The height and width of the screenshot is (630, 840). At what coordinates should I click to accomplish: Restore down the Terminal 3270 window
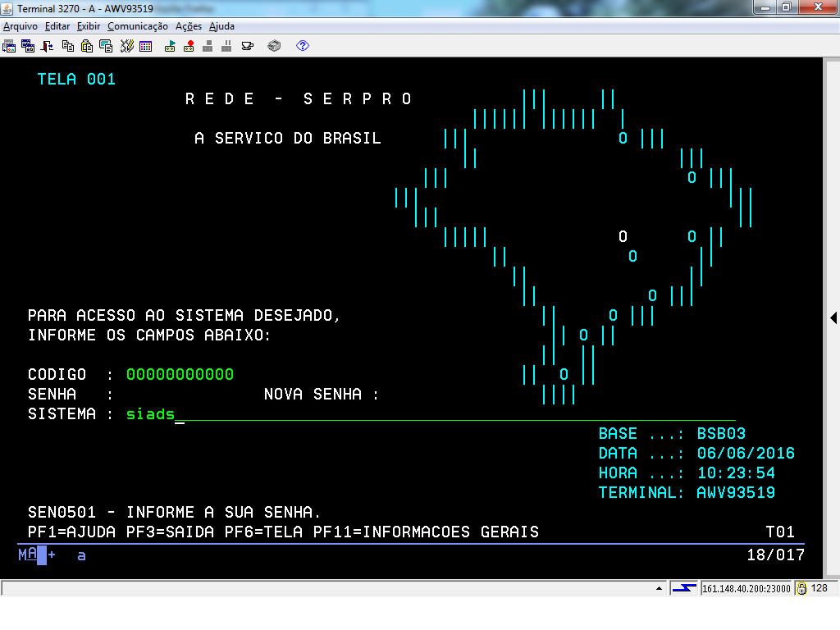pos(787,7)
